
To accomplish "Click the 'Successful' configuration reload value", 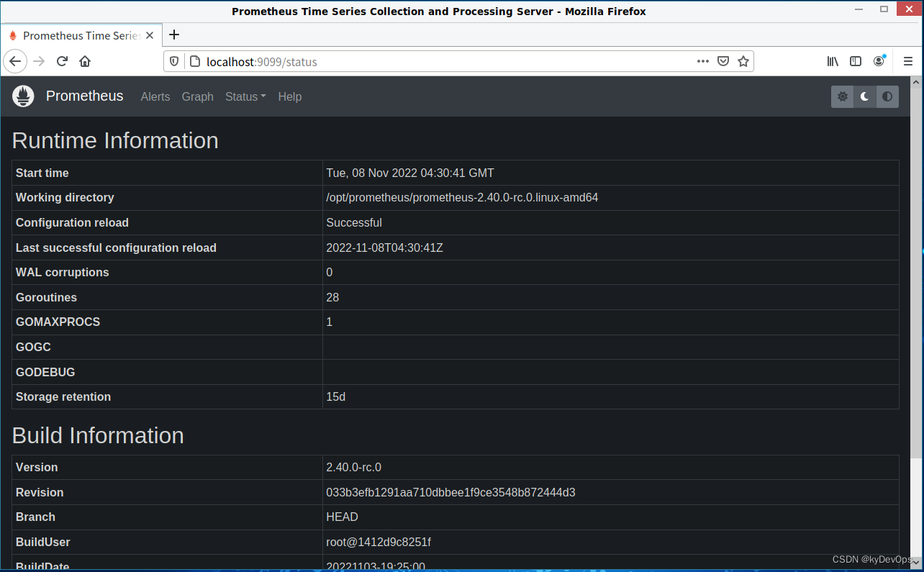I will coord(354,222).
